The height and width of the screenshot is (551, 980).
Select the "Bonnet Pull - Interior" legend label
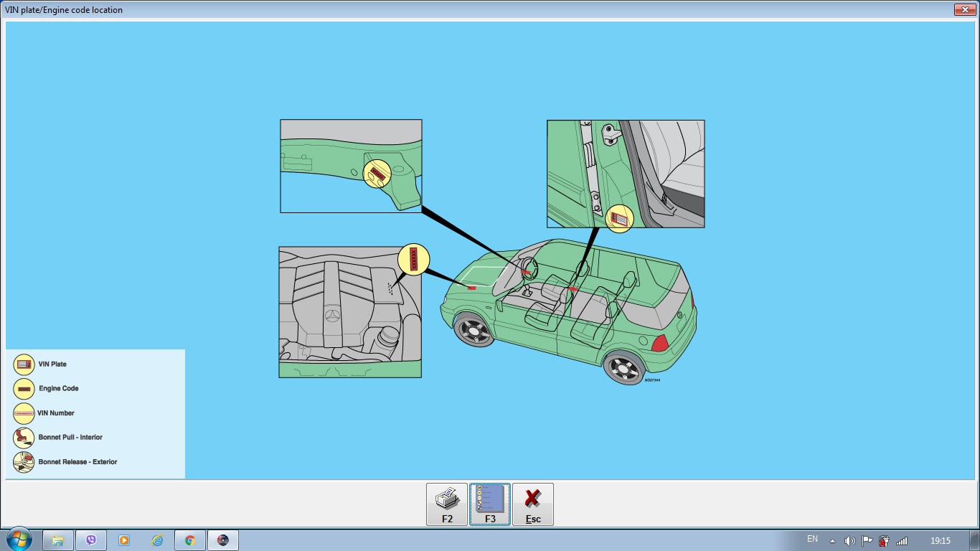[x=70, y=438]
